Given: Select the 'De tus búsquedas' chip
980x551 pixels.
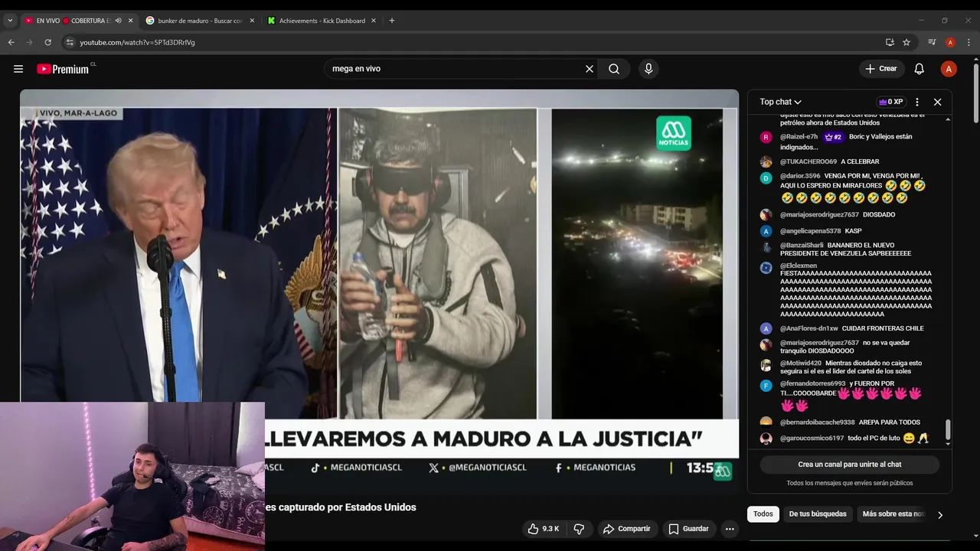Looking at the screenshot, I should tap(818, 514).
